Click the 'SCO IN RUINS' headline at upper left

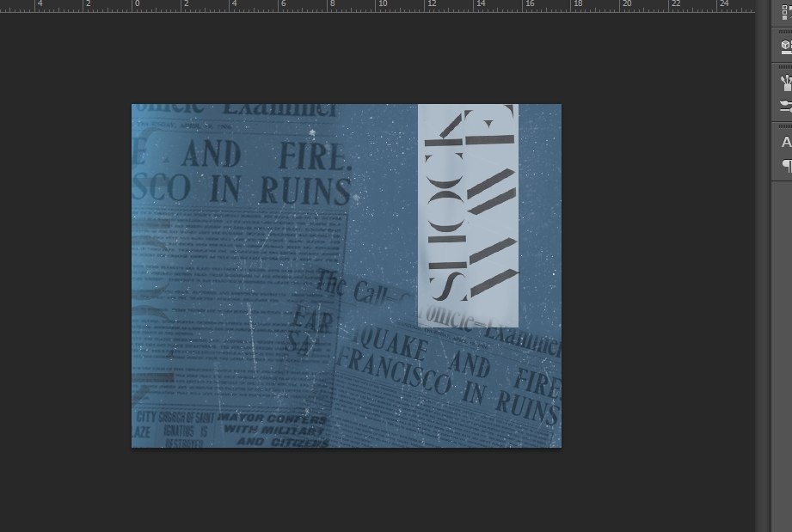pos(241,189)
